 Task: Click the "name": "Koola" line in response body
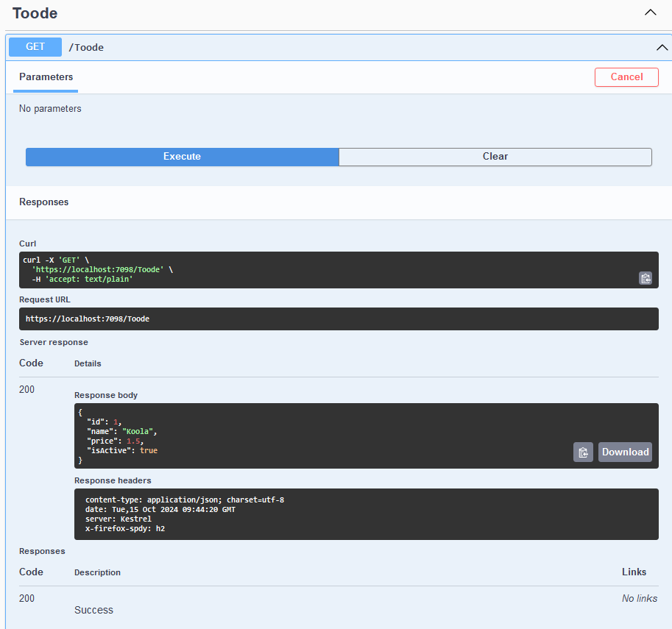[121, 432]
